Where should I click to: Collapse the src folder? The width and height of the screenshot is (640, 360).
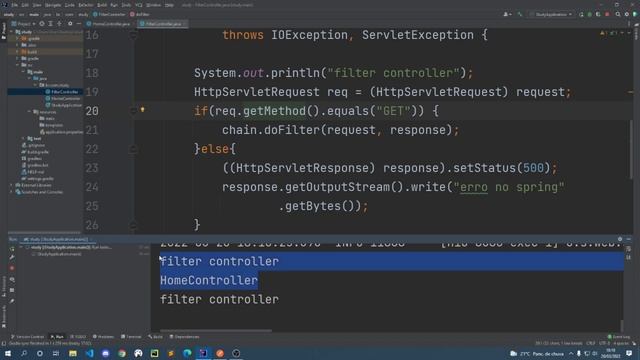(x=17, y=65)
